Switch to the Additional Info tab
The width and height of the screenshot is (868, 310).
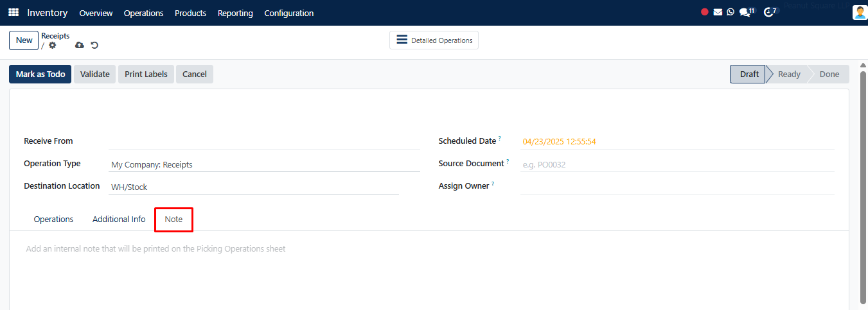click(x=119, y=219)
